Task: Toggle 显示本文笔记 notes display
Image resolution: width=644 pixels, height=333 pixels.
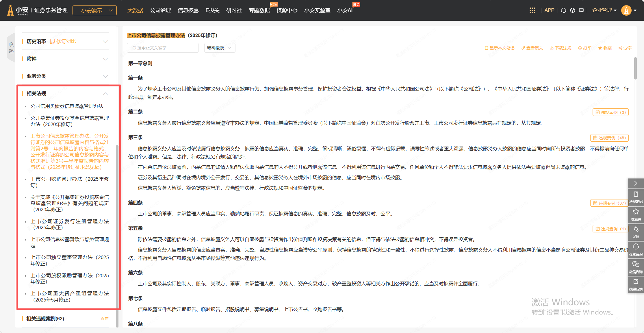Action: point(500,48)
